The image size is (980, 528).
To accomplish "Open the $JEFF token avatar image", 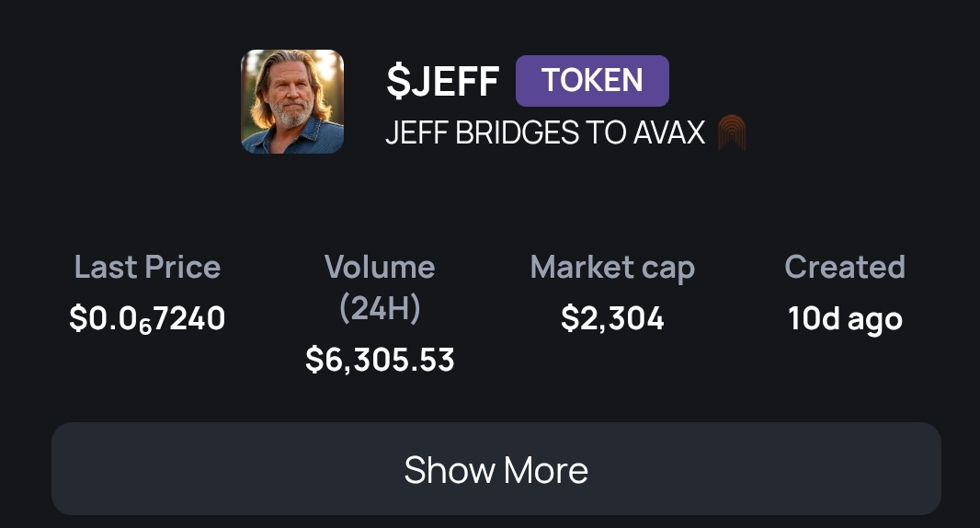I will point(292,101).
